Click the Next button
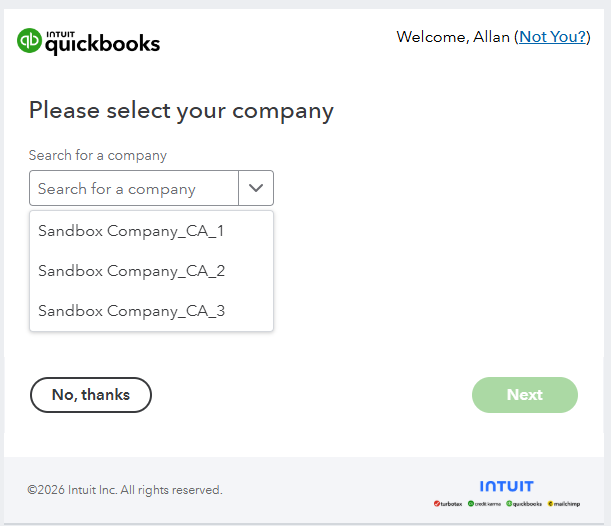Viewport: 611px width, 526px height. point(524,395)
